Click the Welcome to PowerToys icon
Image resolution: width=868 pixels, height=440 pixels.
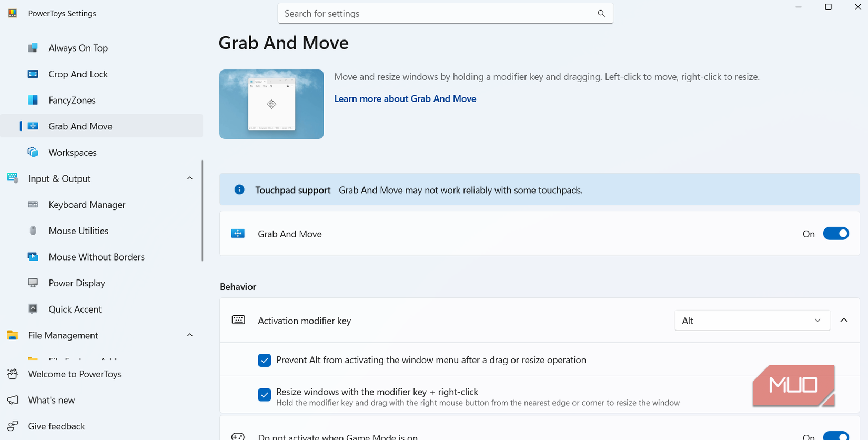pyautogui.click(x=13, y=374)
